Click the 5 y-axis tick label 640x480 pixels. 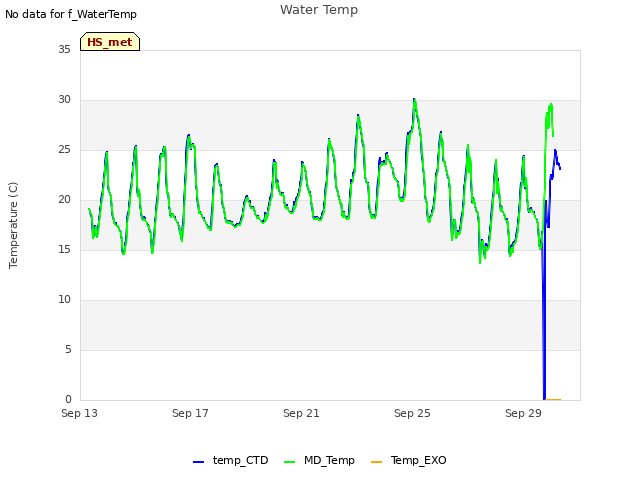pos(68,349)
